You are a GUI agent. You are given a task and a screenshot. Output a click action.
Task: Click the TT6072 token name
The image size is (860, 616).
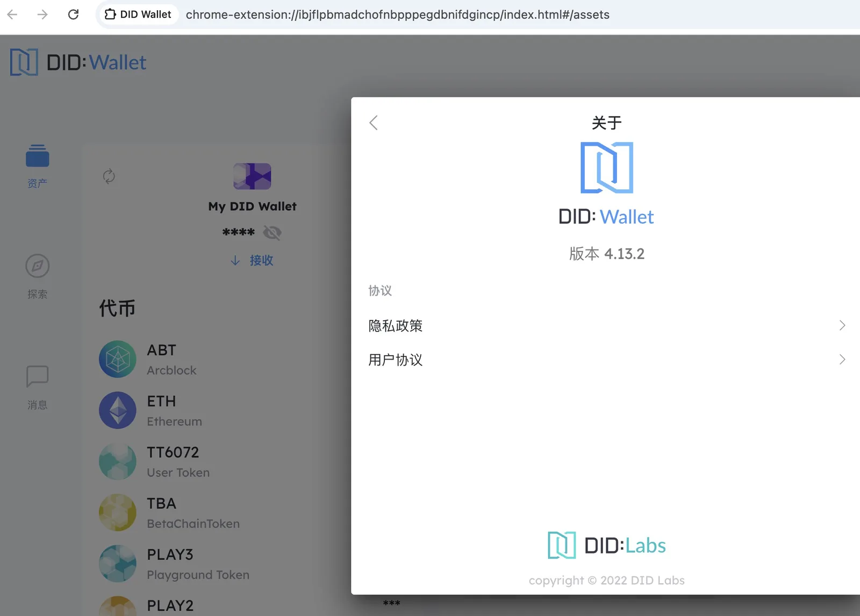click(173, 452)
